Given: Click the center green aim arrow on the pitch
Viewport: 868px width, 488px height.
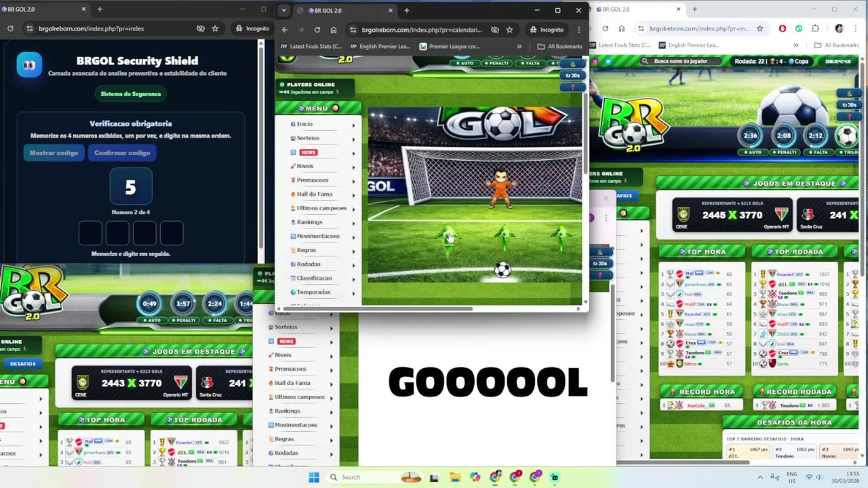Looking at the screenshot, I should pyautogui.click(x=504, y=238).
